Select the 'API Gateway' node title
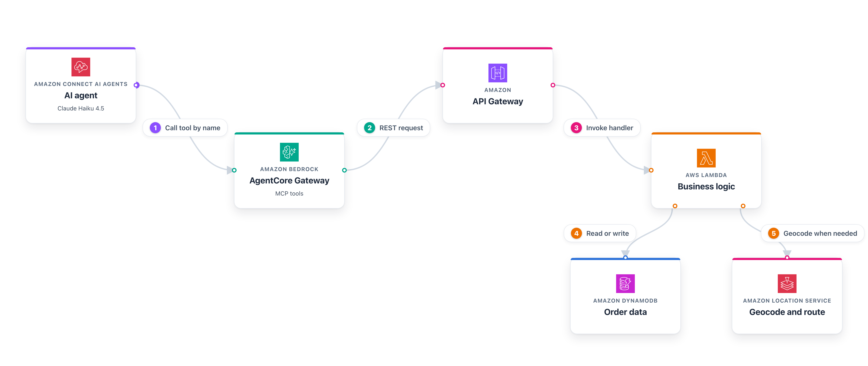 click(x=498, y=102)
